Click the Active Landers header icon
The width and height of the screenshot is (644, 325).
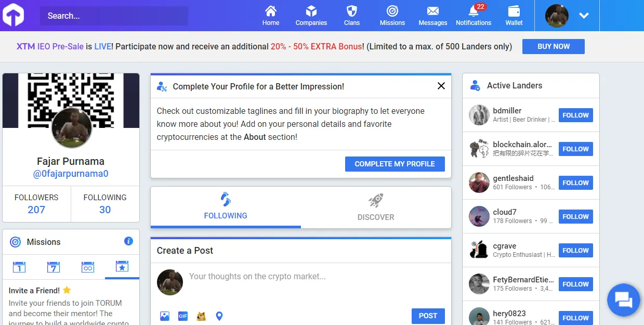pyautogui.click(x=475, y=85)
